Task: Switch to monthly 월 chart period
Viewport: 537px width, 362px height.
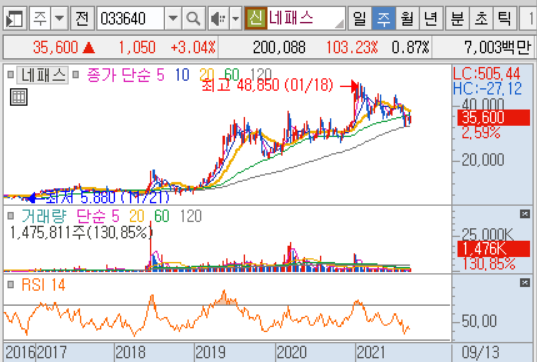Action: point(407,18)
